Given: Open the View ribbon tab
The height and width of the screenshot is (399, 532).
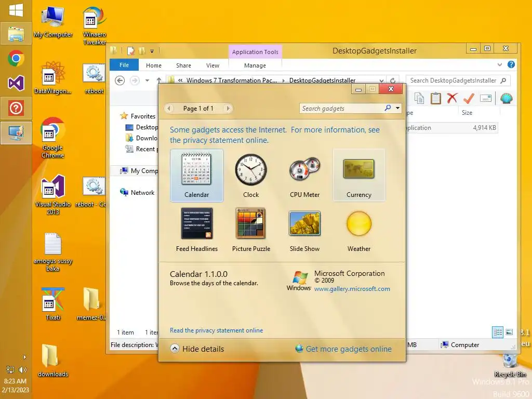Looking at the screenshot, I should 212,65.
